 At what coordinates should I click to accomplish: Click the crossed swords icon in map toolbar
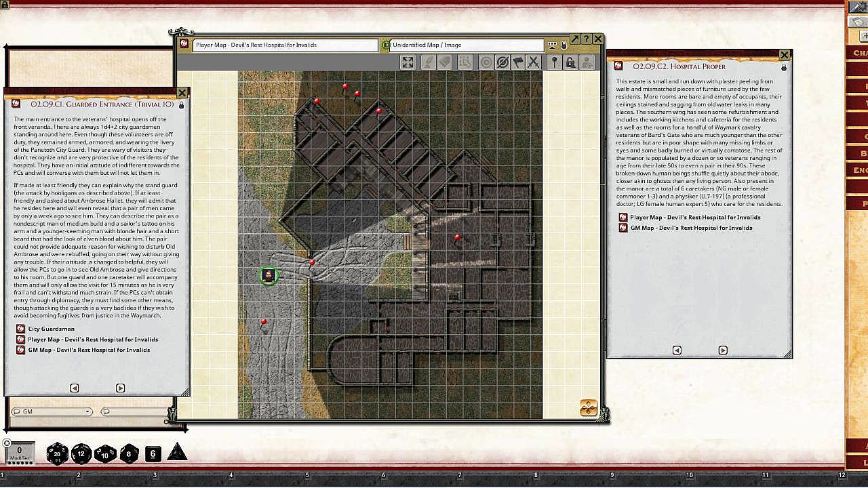pos(534,62)
